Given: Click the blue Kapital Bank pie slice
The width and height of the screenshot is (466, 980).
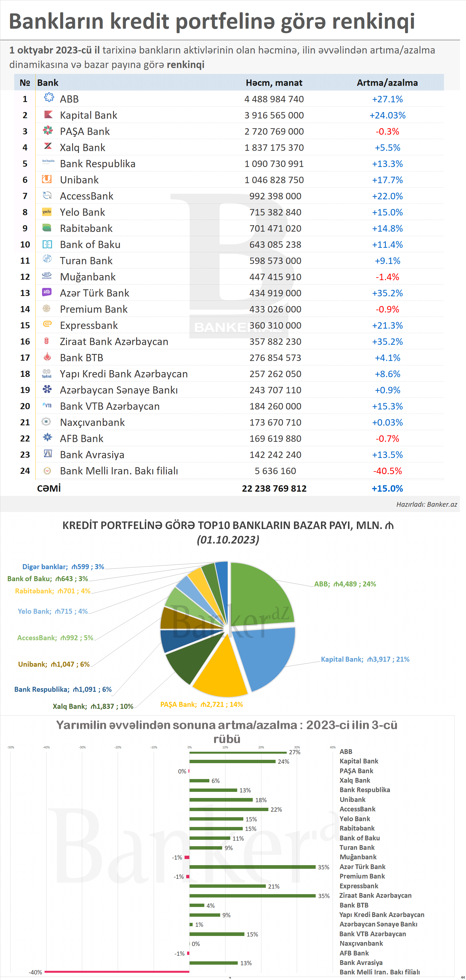Looking at the screenshot, I should point(268,654).
